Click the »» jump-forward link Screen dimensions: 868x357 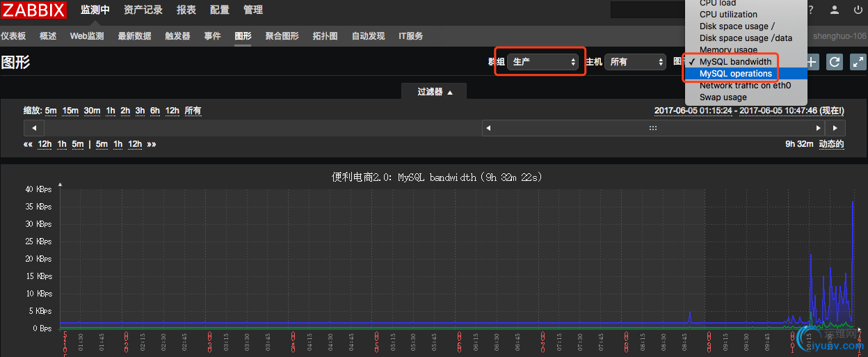(x=151, y=144)
